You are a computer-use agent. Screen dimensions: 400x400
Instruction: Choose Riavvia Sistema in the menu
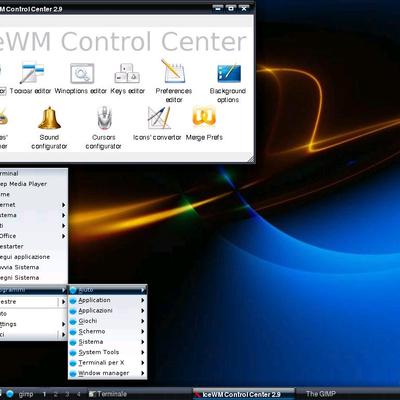[33, 267]
